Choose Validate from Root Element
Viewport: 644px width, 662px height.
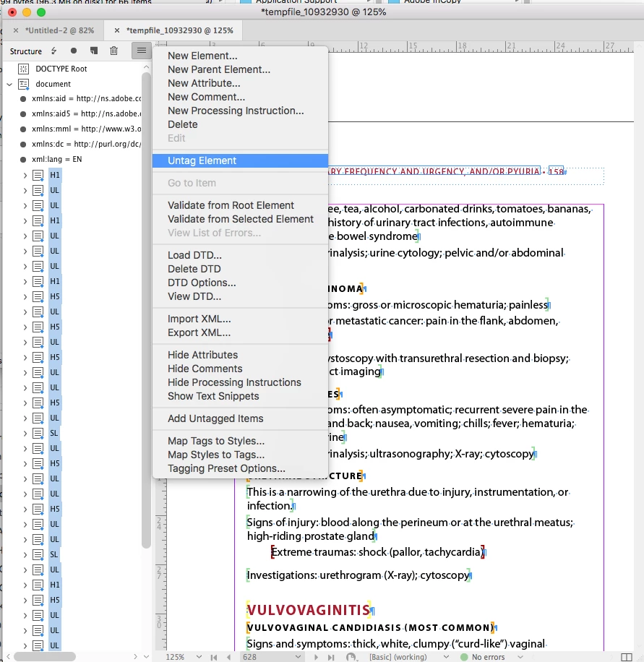(231, 205)
